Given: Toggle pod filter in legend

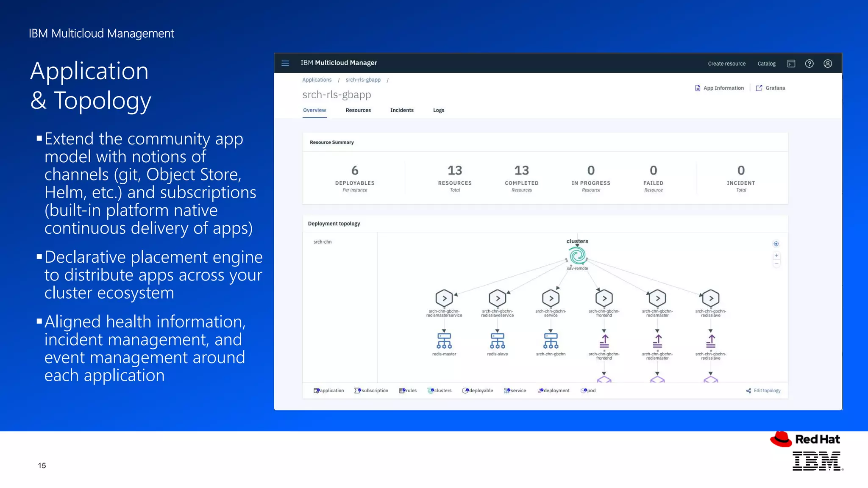Looking at the screenshot, I should pyautogui.click(x=588, y=391).
